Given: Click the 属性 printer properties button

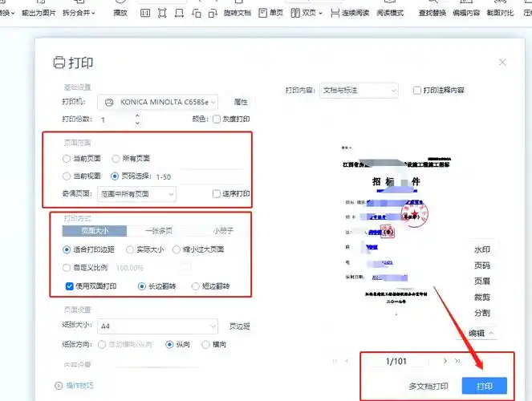Looking at the screenshot, I should tap(241, 102).
